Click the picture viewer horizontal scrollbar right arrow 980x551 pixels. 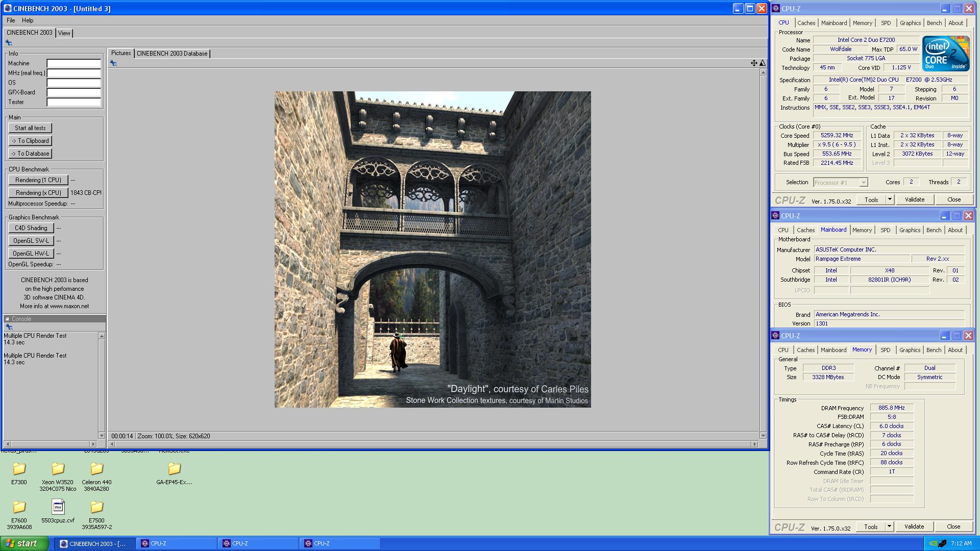754,444
